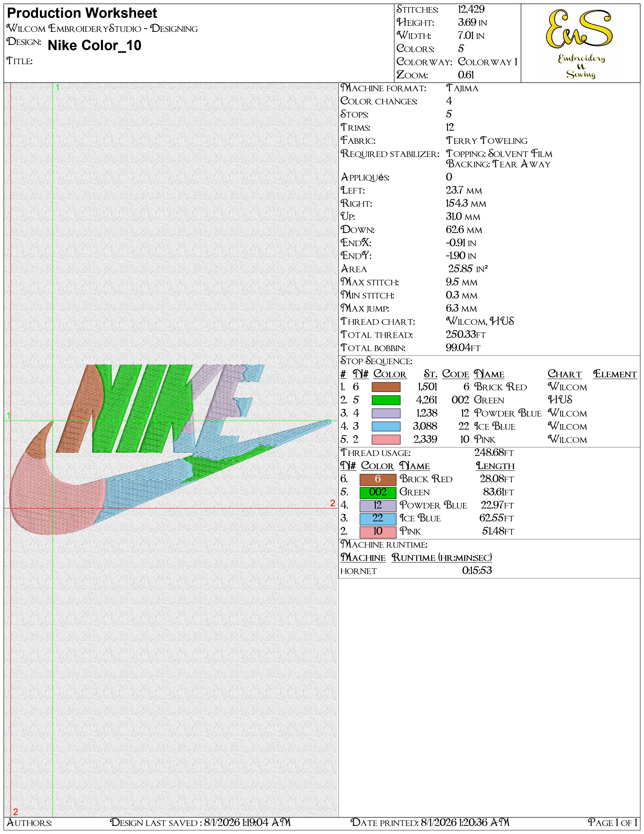Click the "Appliqués:" label
This screenshot has width=644, height=834.
[x=365, y=177]
